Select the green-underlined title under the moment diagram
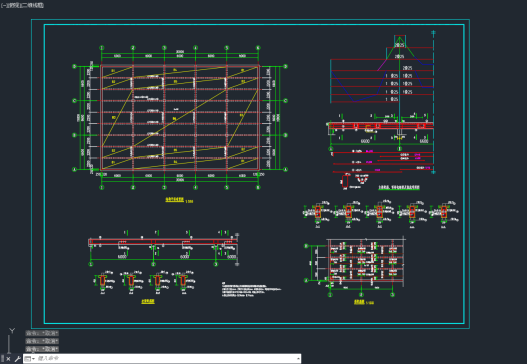The image size is (527, 364). coord(399,188)
